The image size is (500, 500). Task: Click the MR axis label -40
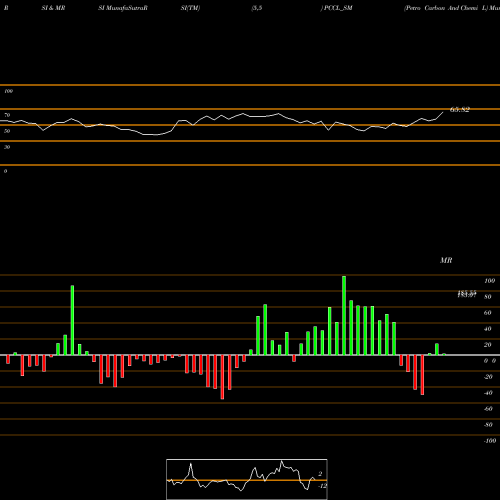[x=488, y=393]
